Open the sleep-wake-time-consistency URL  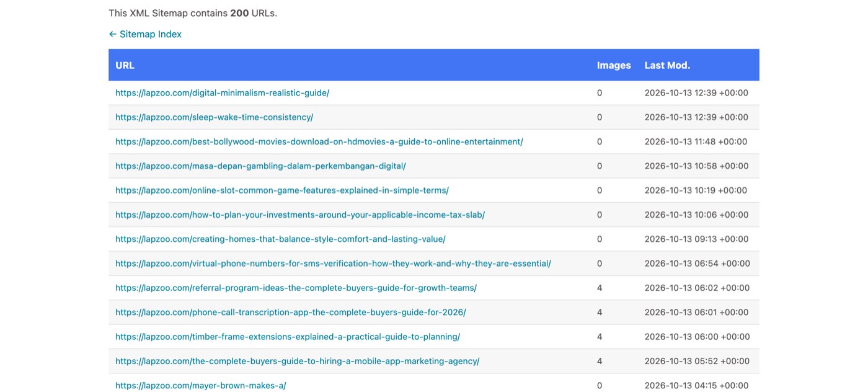point(214,117)
